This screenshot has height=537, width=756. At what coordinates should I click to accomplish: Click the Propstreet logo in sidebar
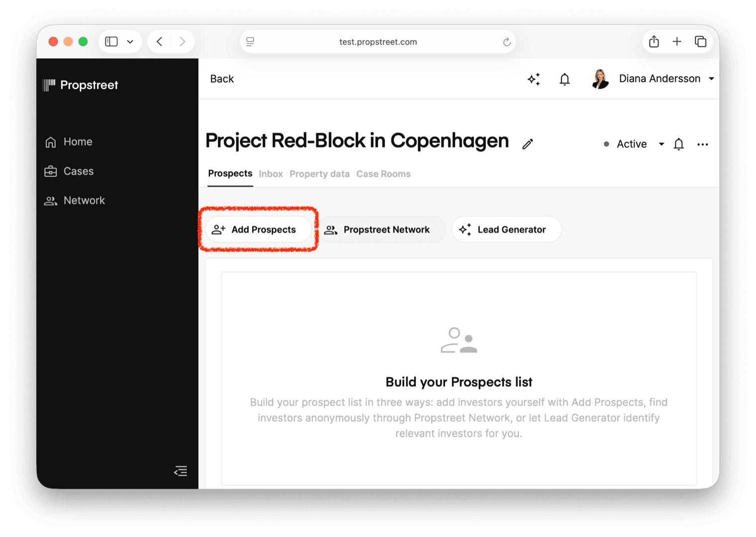[x=81, y=85]
